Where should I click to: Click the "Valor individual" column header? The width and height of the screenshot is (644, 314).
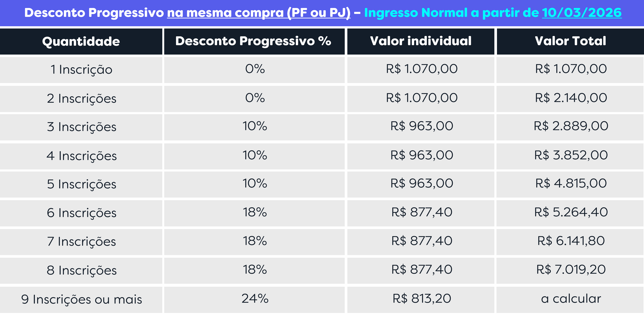[x=421, y=41]
